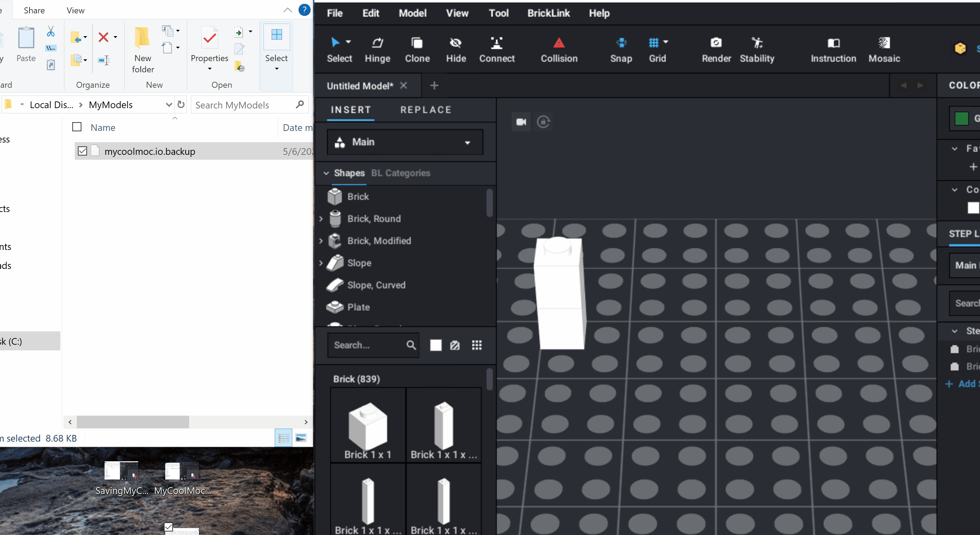Click the Clone tool icon
The image size is (980, 535).
point(417,43)
